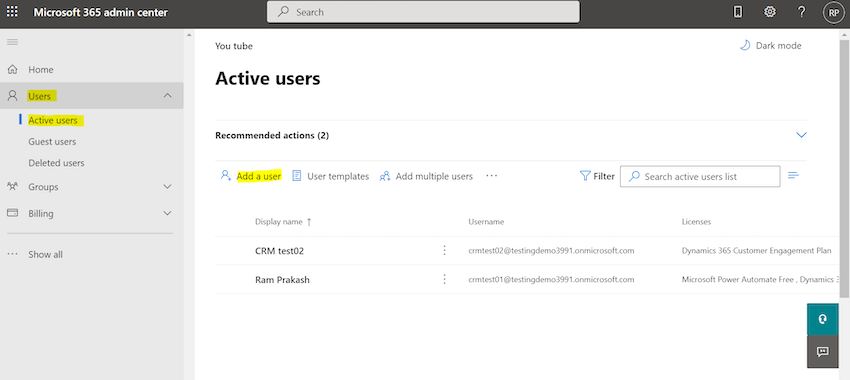The width and height of the screenshot is (850, 380).
Task: Click Dynamics 365 Customer Engagement Plan license
Action: (x=756, y=250)
